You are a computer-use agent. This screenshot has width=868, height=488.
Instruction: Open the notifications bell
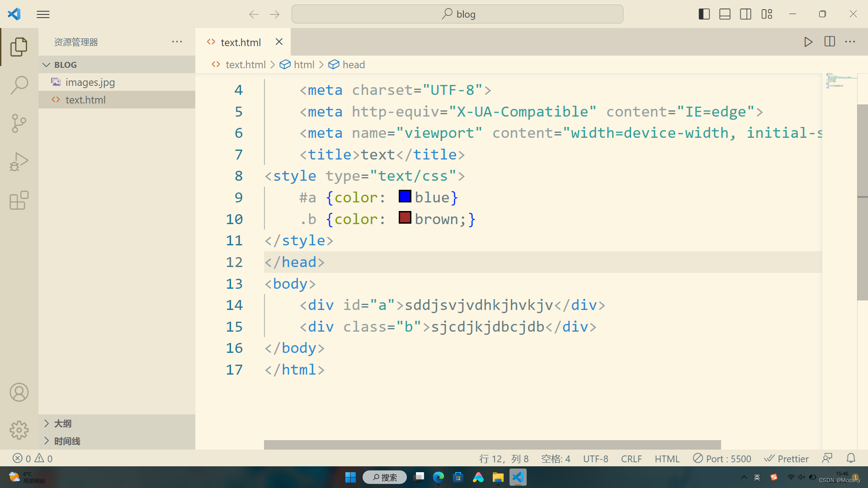[851, 459]
